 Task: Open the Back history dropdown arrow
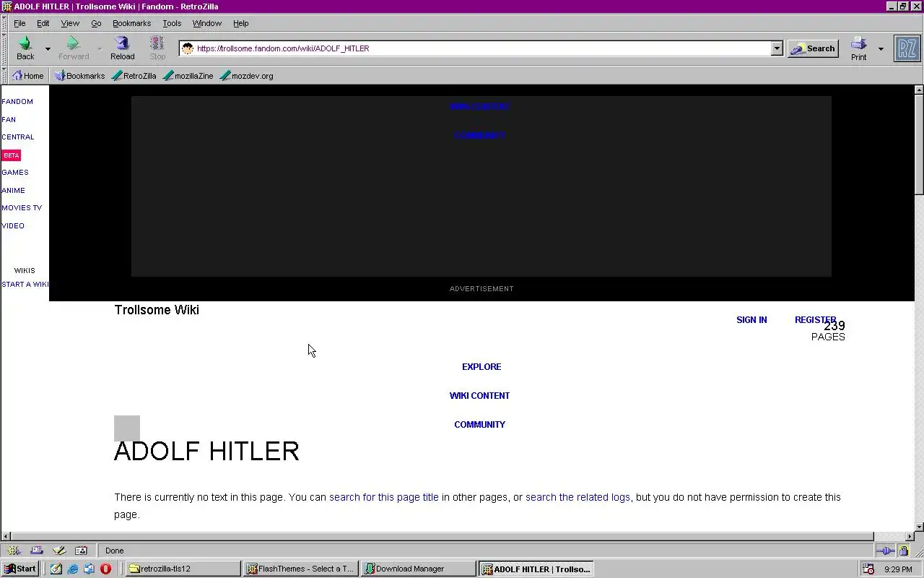(x=48, y=49)
